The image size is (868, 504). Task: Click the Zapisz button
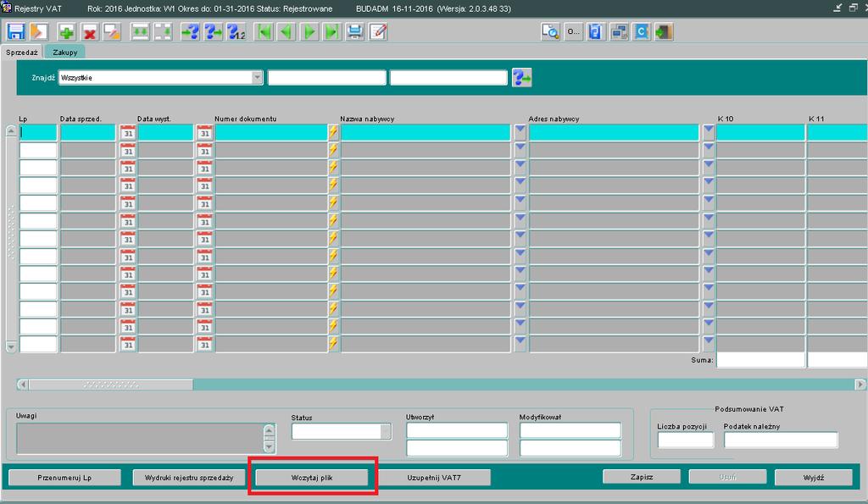[642, 476]
